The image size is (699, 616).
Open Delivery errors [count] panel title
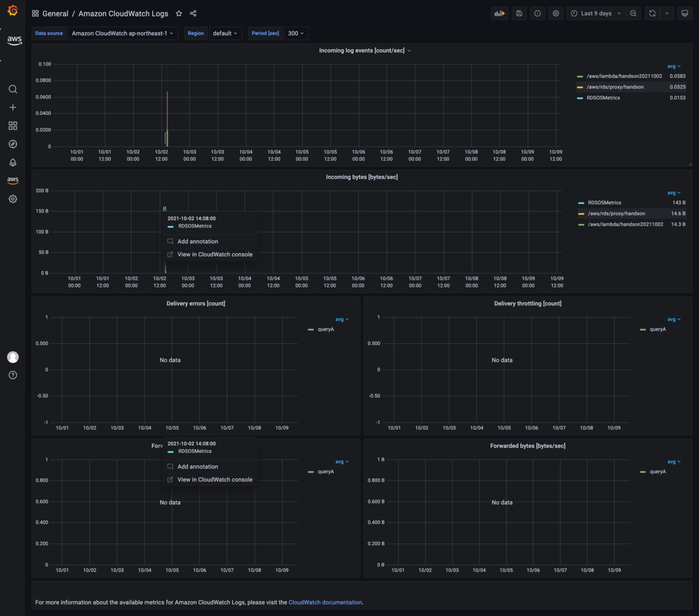point(196,304)
